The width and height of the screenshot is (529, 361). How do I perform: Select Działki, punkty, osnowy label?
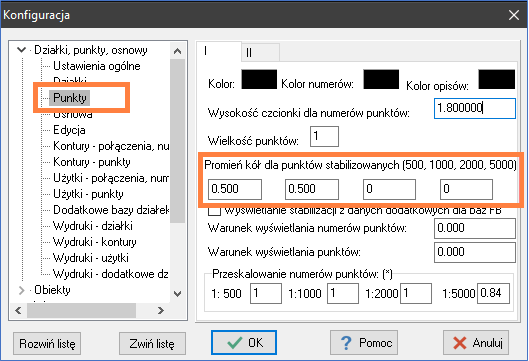point(91,50)
